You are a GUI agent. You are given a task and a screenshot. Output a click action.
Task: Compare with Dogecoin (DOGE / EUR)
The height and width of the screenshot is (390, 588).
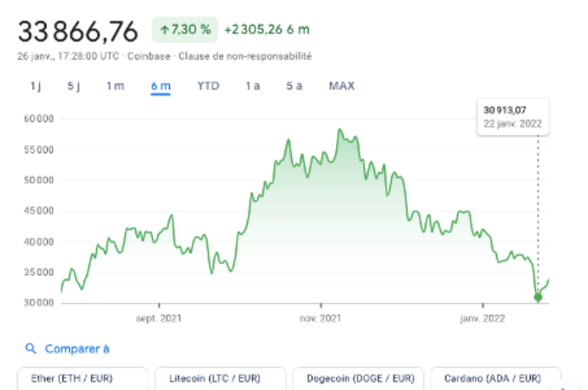click(358, 378)
